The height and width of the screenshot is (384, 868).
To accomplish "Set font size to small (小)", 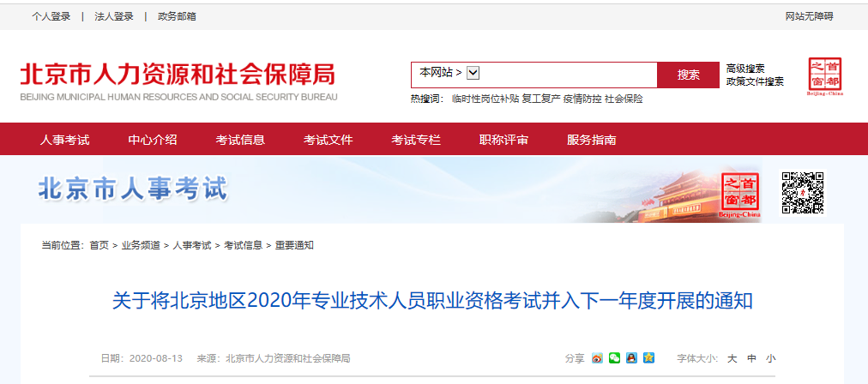I will pyautogui.click(x=770, y=358).
